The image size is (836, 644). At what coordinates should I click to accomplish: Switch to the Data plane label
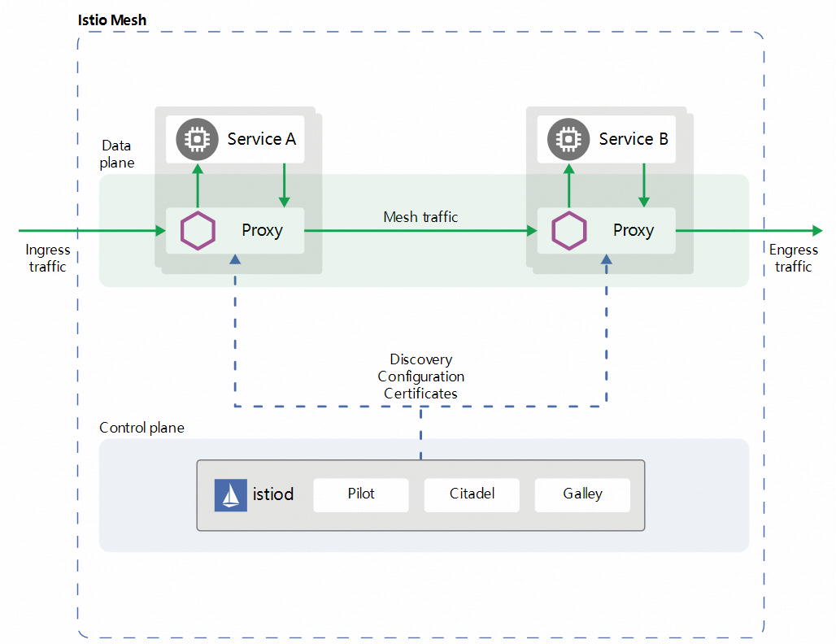coord(116,154)
